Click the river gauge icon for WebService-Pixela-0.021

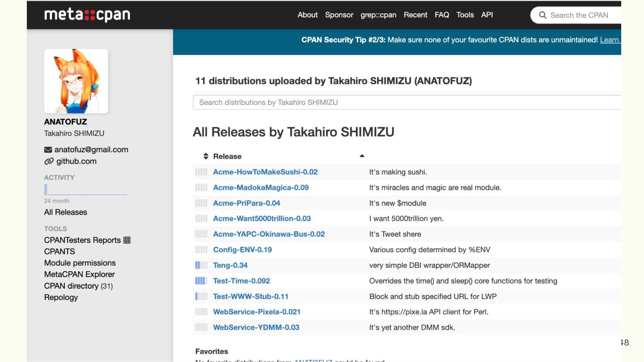coord(201,312)
